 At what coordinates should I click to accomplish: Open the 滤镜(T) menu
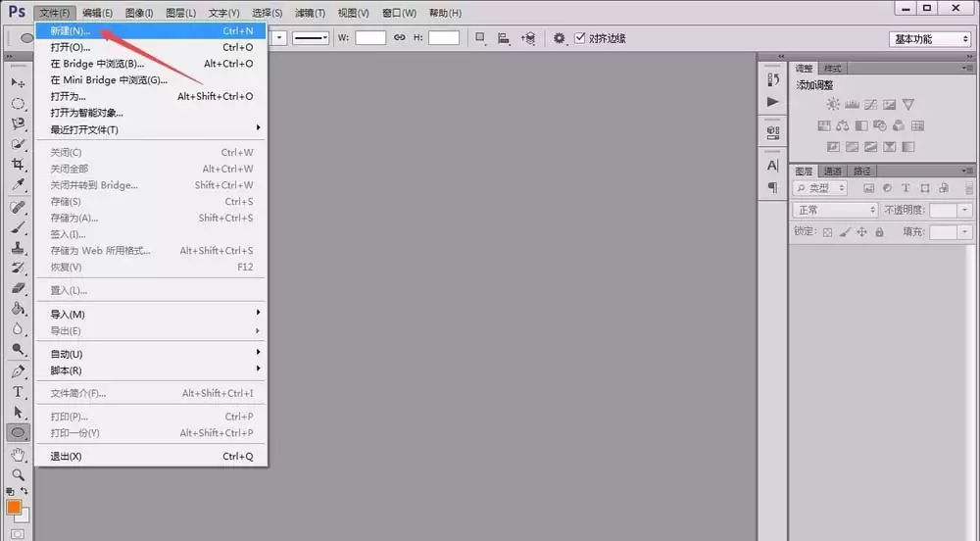pyautogui.click(x=310, y=13)
